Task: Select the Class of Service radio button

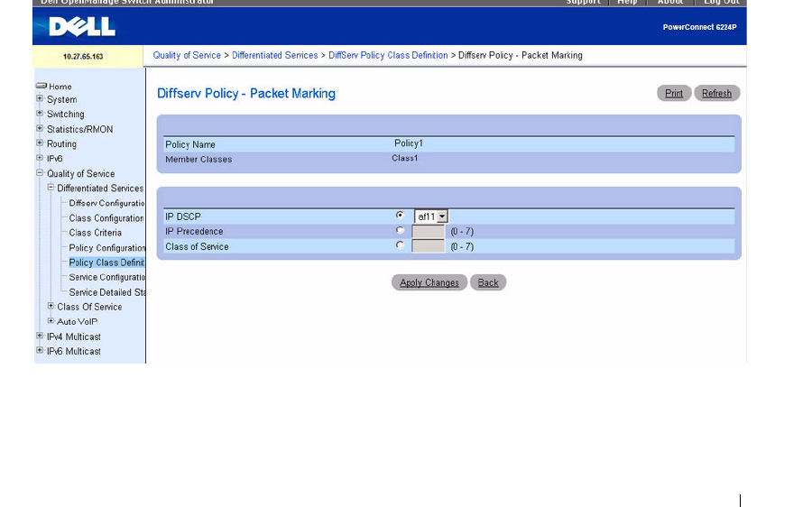Action: coord(400,245)
